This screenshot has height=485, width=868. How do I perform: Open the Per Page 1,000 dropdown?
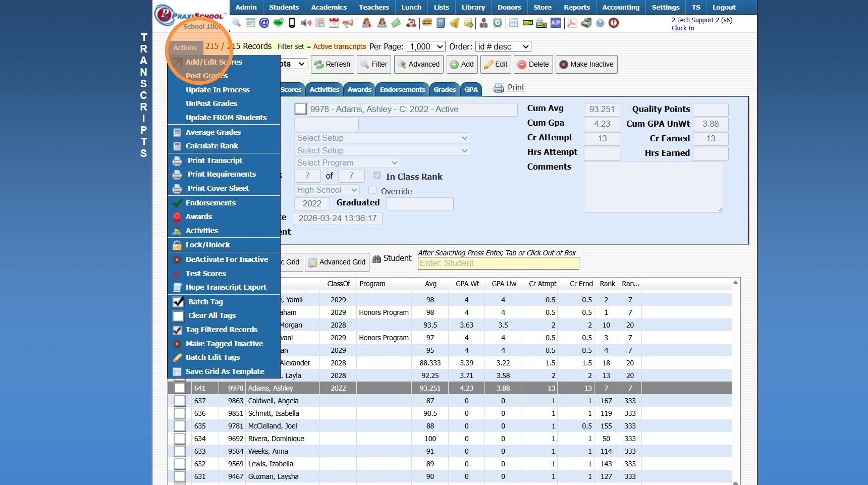click(x=426, y=46)
